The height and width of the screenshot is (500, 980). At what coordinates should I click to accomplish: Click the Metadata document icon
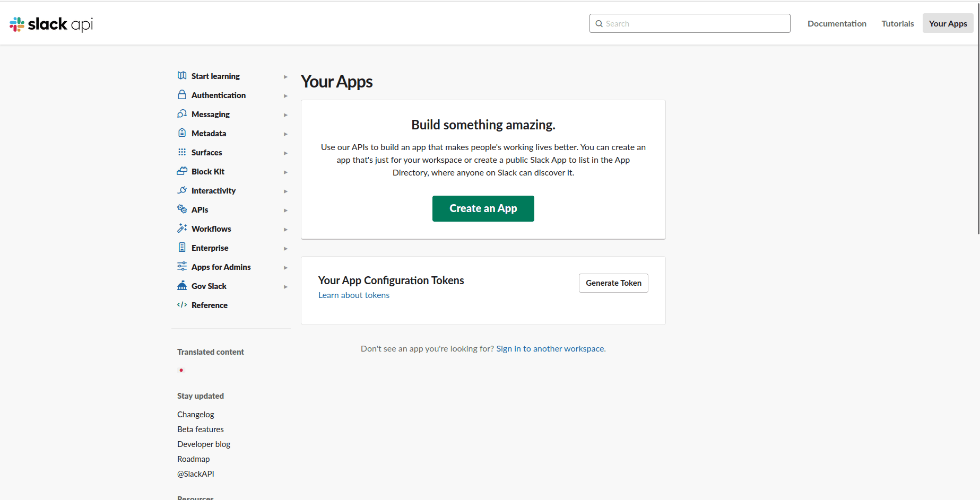point(182,133)
